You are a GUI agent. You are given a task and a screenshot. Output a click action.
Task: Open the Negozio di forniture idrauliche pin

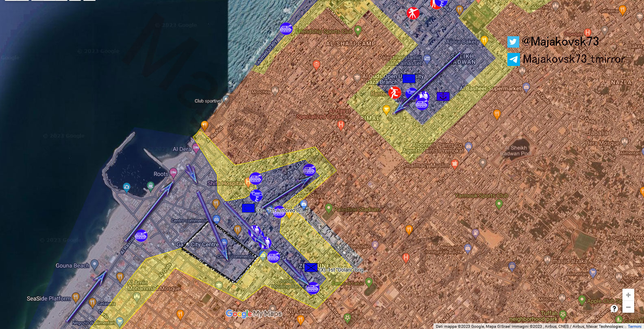point(468,248)
